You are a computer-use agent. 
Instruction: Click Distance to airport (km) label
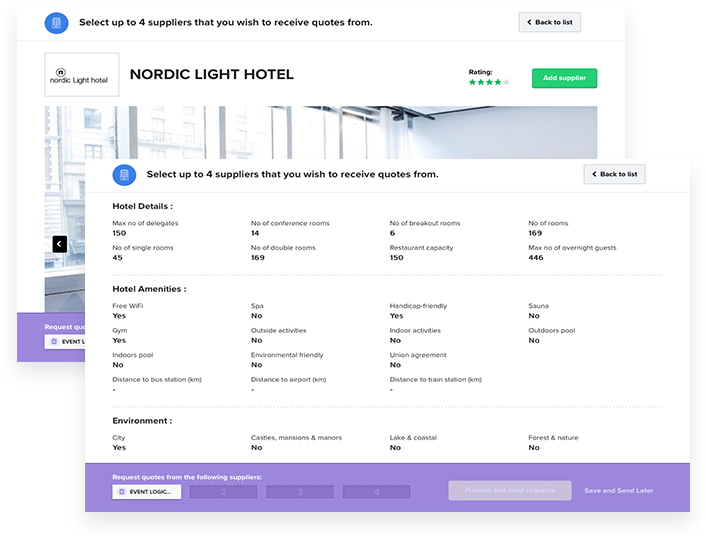pyautogui.click(x=289, y=379)
